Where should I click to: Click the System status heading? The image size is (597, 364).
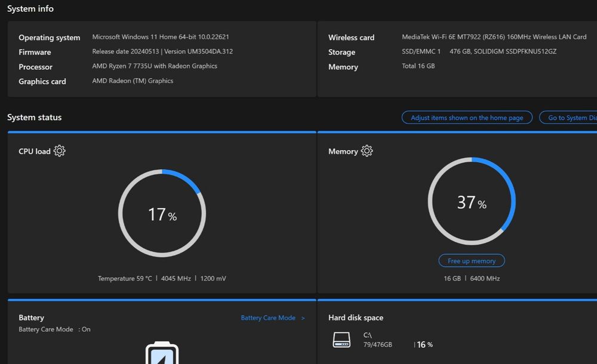click(x=34, y=118)
